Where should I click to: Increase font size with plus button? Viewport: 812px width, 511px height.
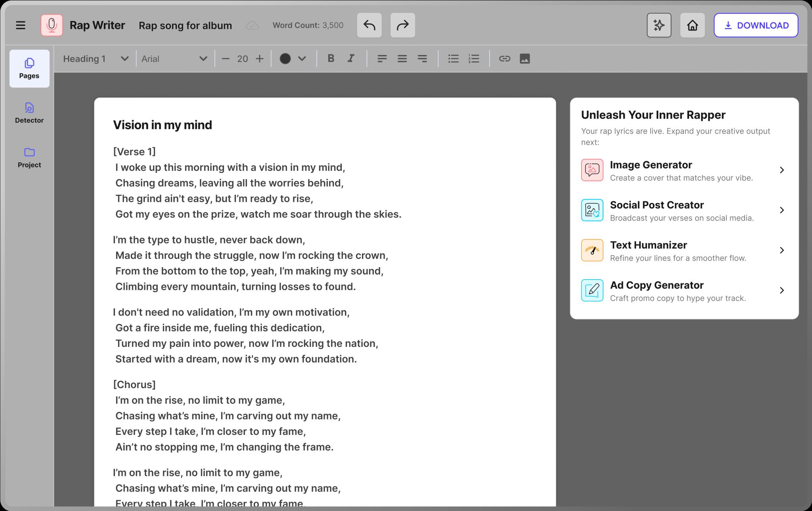coord(260,59)
